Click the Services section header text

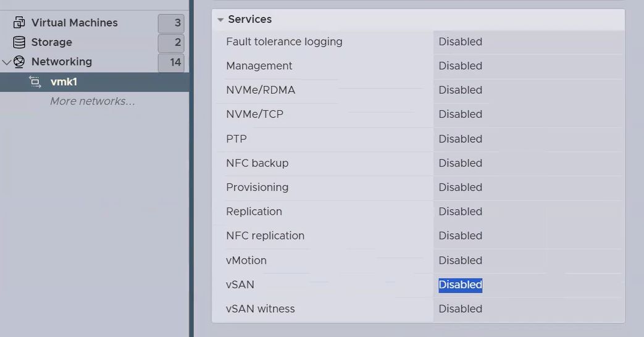pyautogui.click(x=249, y=20)
